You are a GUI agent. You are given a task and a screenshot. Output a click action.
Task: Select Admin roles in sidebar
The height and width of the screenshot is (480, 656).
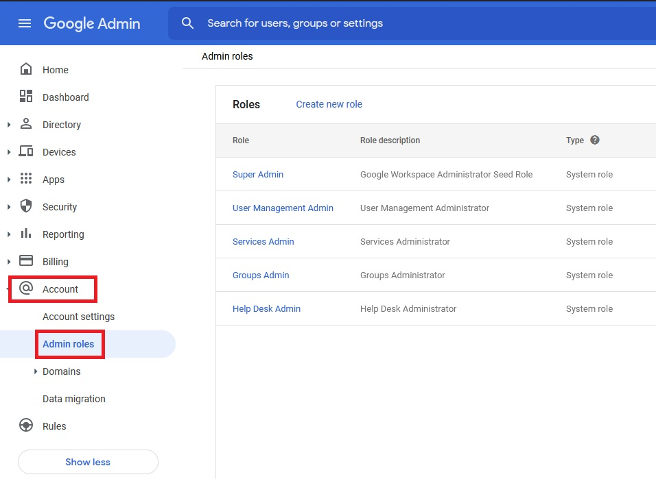pos(68,344)
